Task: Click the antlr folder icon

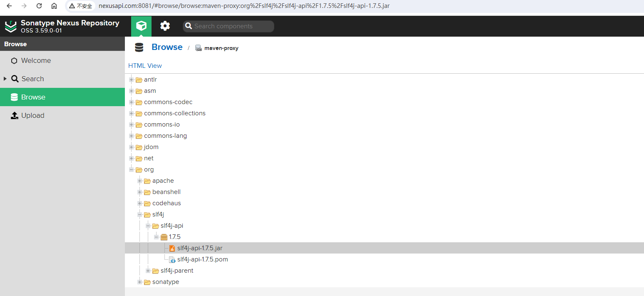Action: (x=139, y=80)
